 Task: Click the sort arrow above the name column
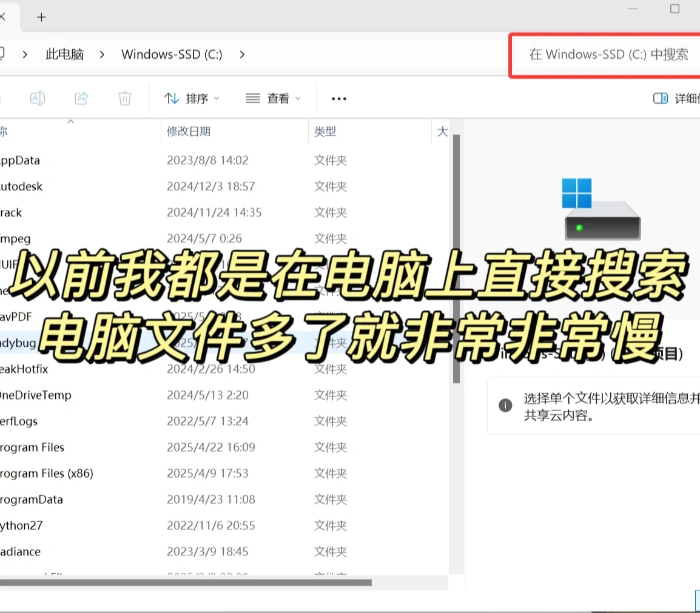(x=70, y=121)
